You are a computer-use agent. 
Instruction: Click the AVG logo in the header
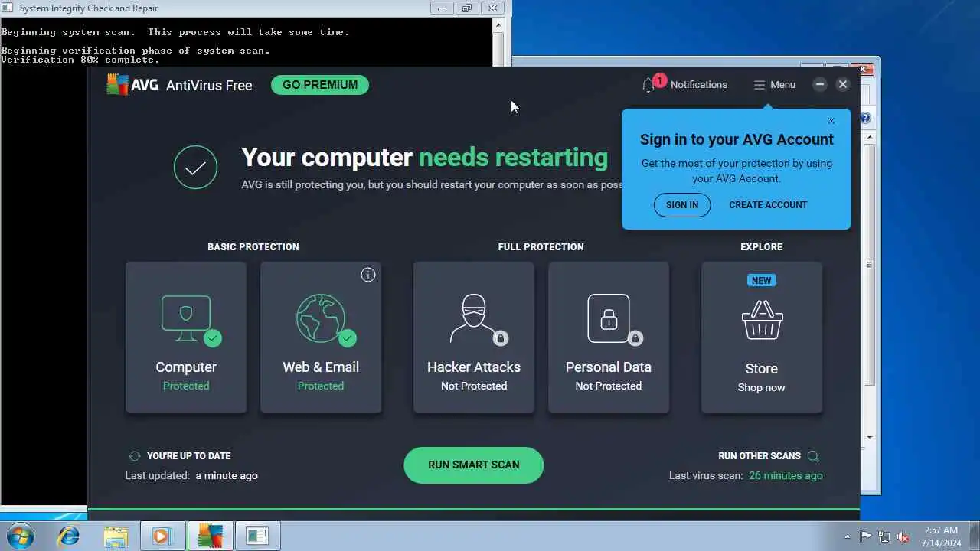point(132,84)
